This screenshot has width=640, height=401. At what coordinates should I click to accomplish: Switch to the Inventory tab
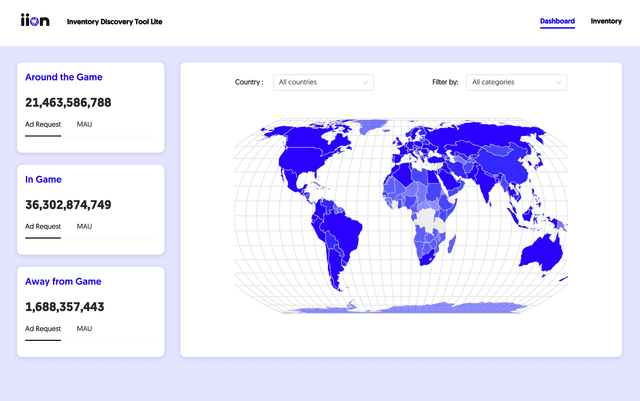point(606,21)
